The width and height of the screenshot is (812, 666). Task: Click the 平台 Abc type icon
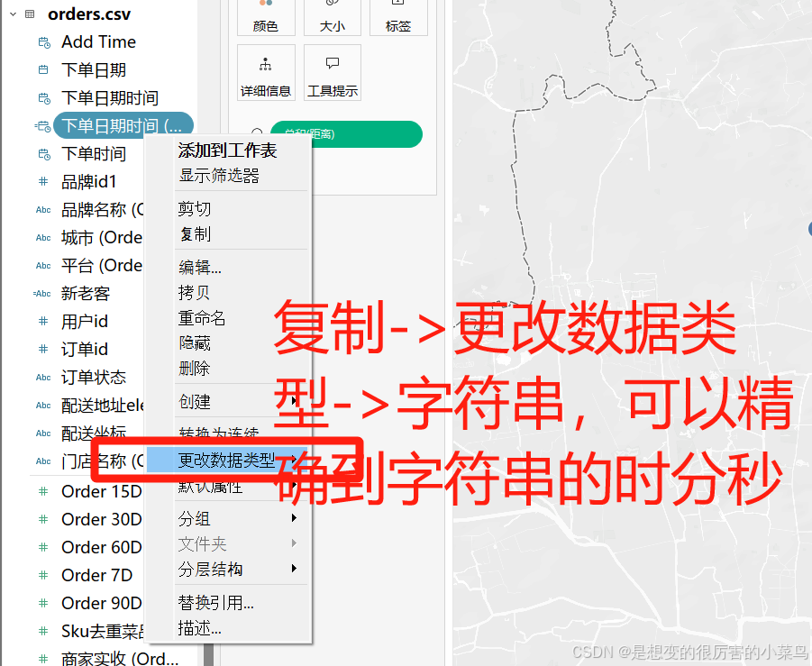[43, 266]
